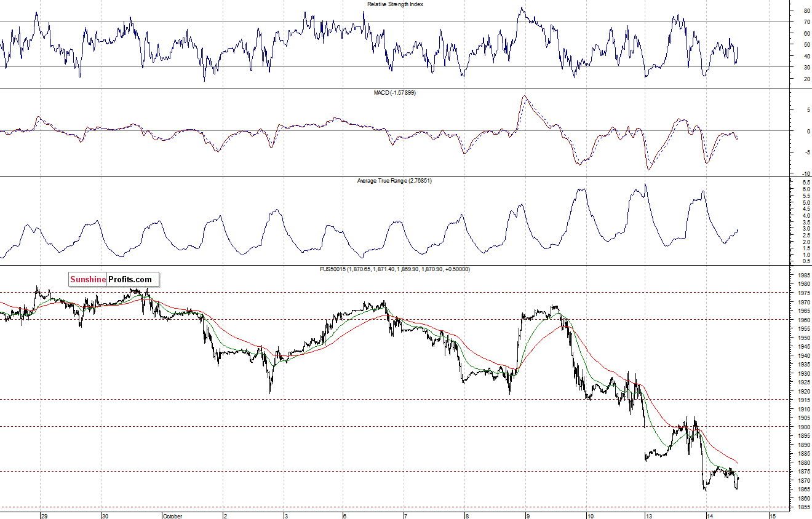The width and height of the screenshot is (812, 519).
Task: Select the 6 date label on time axis
Action: coord(344,515)
